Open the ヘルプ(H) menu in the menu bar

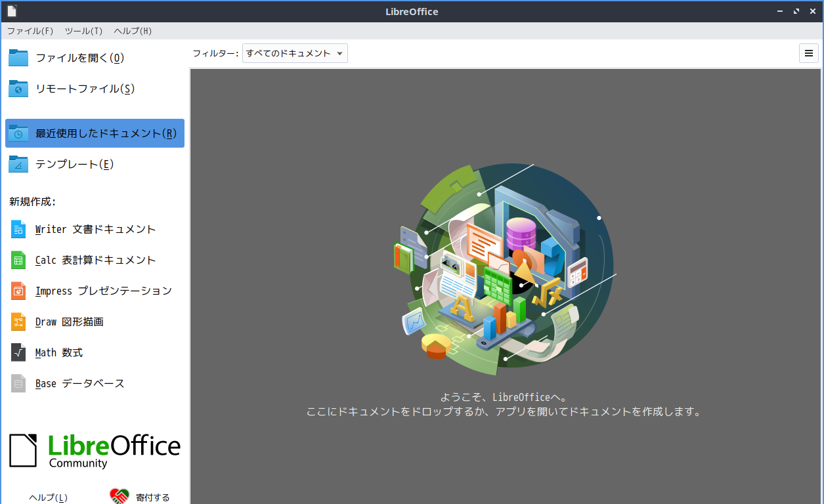point(133,31)
